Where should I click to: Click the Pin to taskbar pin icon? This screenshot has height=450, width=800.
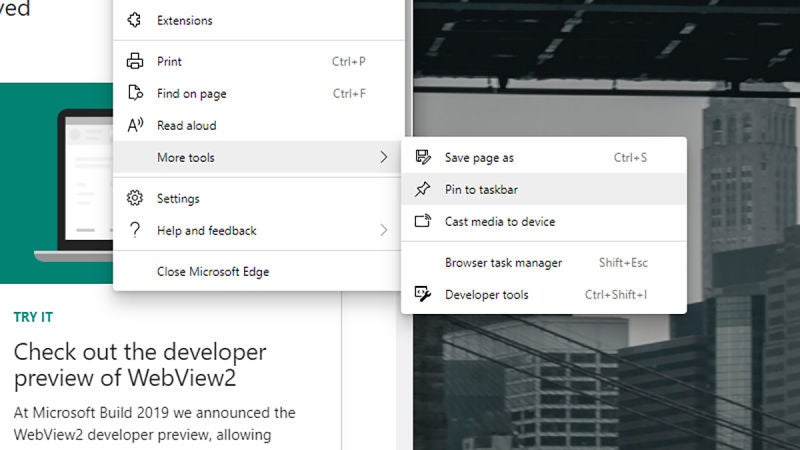tap(423, 190)
